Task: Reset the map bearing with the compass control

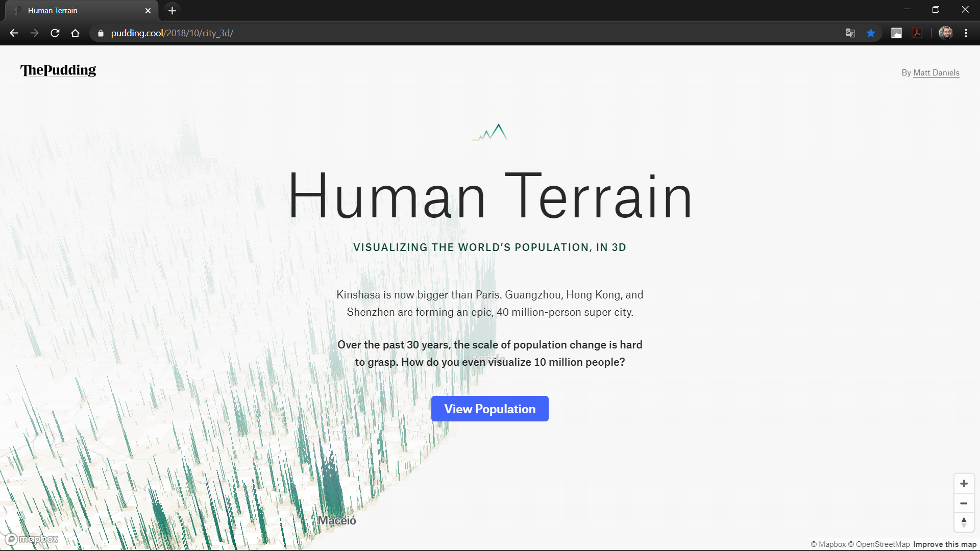Action: (x=964, y=522)
